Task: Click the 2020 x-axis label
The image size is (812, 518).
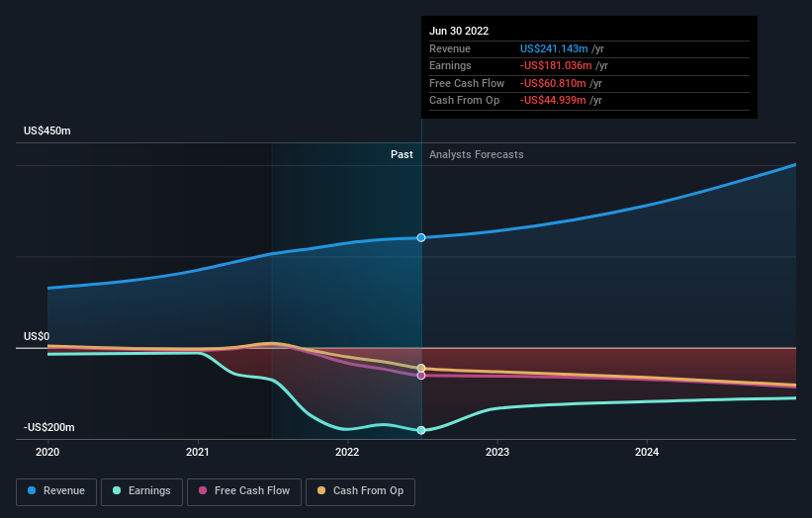Action: (47, 452)
